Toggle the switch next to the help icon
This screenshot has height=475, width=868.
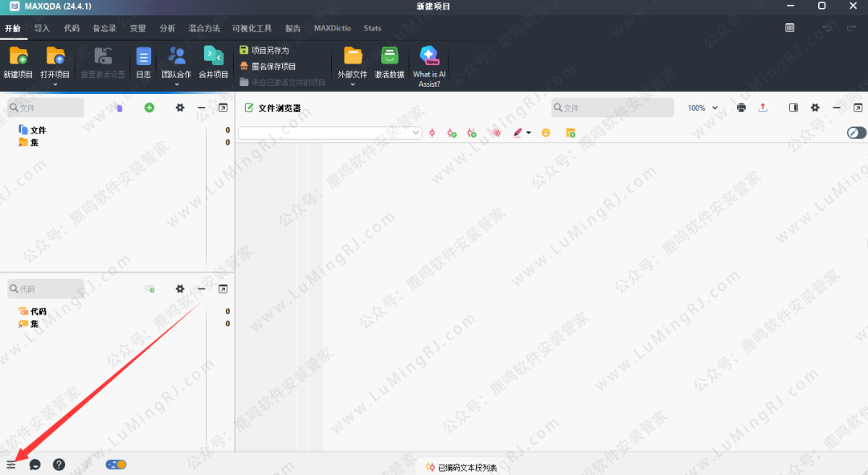(x=115, y=465)
